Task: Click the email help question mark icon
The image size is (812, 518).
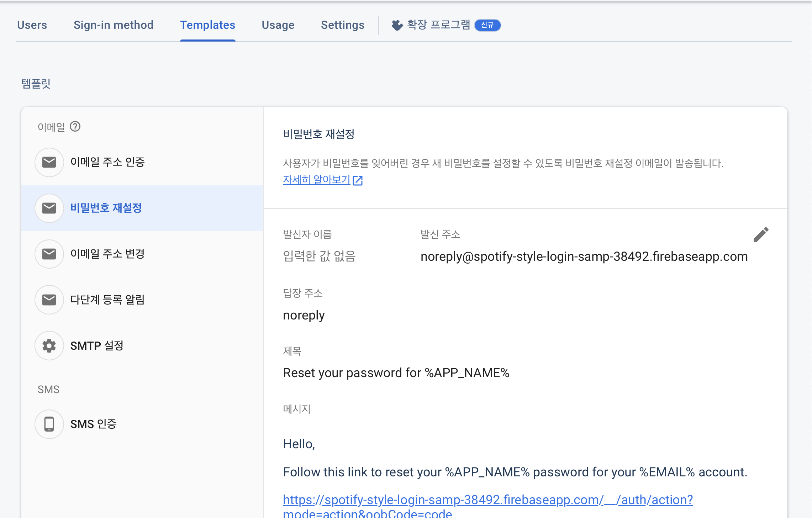Action: click(x=75, y=127)
